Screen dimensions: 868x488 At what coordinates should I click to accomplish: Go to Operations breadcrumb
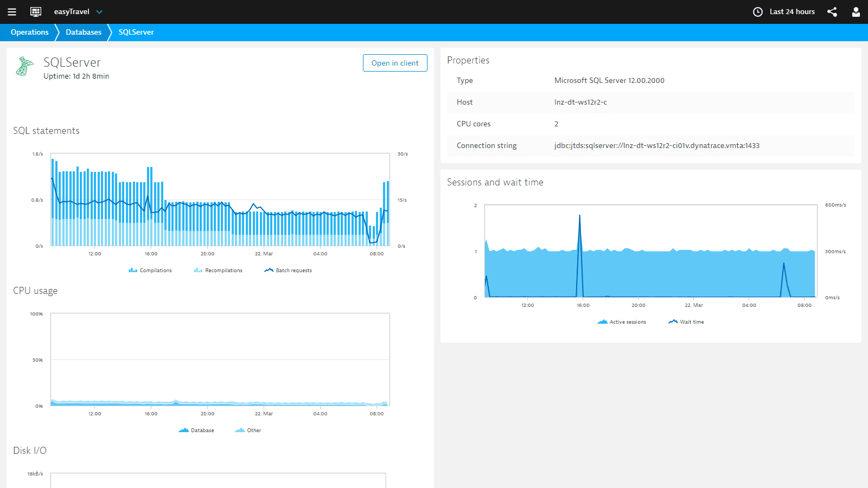point(30,32)
